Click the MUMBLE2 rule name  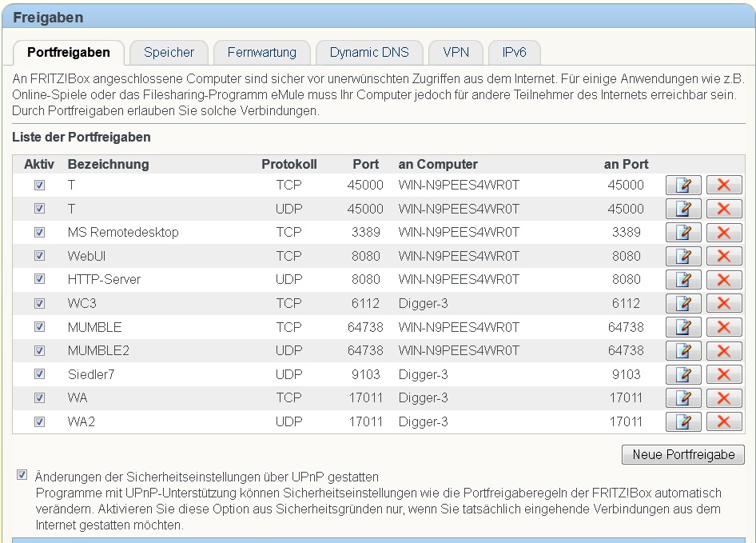coord(98,350)
